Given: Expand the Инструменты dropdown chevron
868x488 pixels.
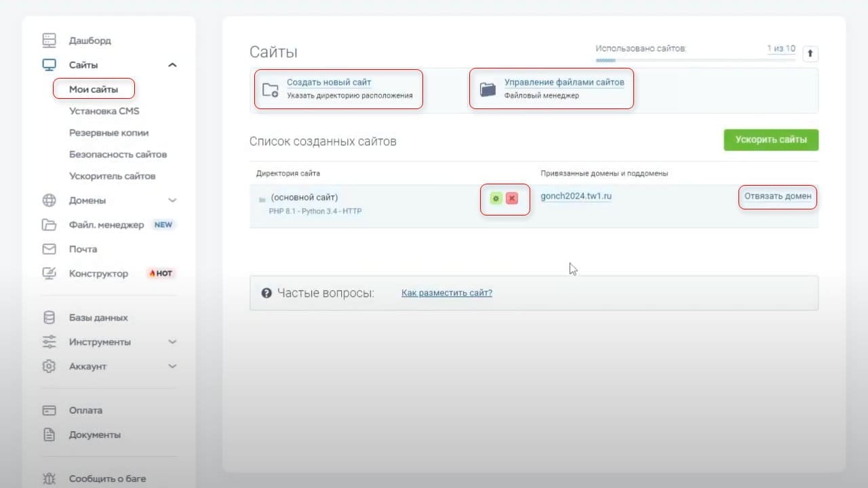Looking at the screenshot, I should [172, 342].
